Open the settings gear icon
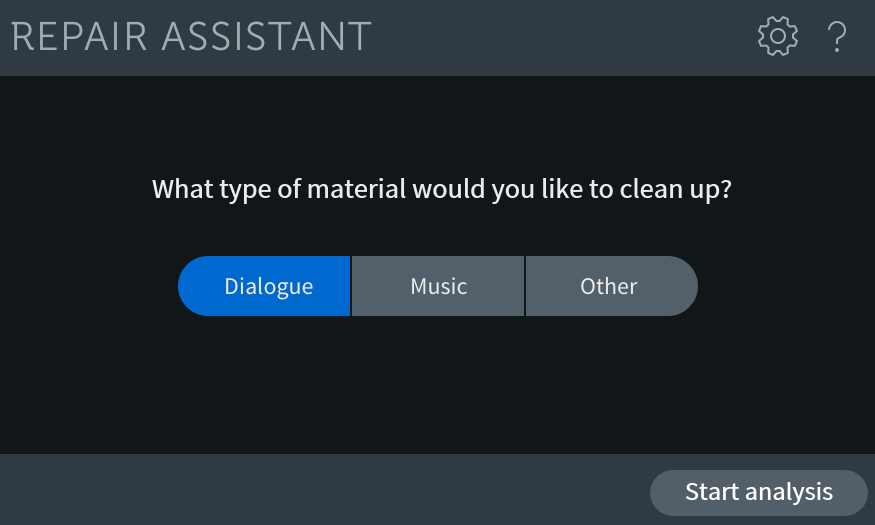Image resolution: width=875 pixels, height=525 pixels. tap(777, 36)
